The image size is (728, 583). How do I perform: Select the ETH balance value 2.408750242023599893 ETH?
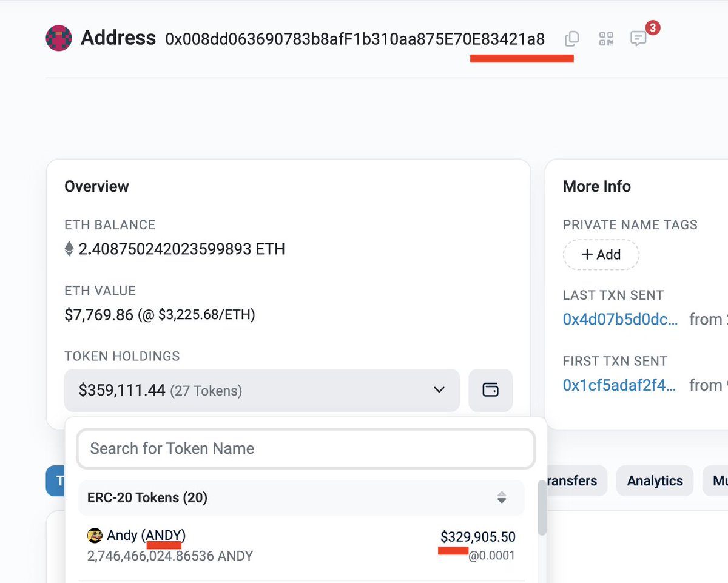[182, 249]
